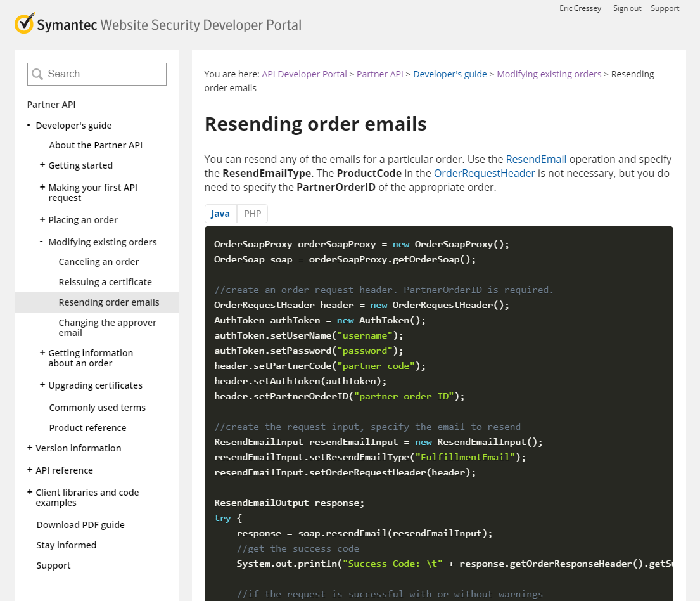The image size is (700, 601).
Task: Go to API Developer Portal breadcrumb
Action: (304, 74)
